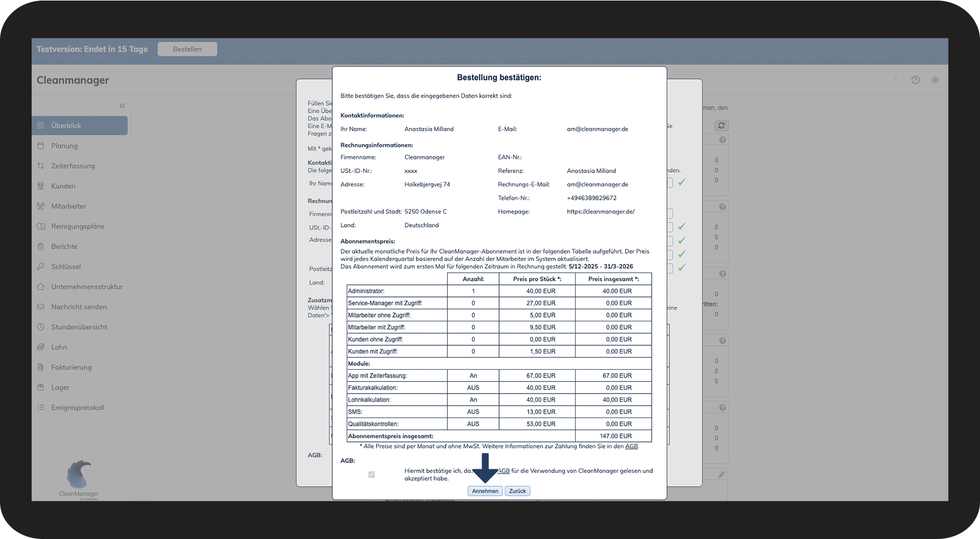980x539 pixels.
Task: Click the Bestellen button in trial banner
Action: 187,49
